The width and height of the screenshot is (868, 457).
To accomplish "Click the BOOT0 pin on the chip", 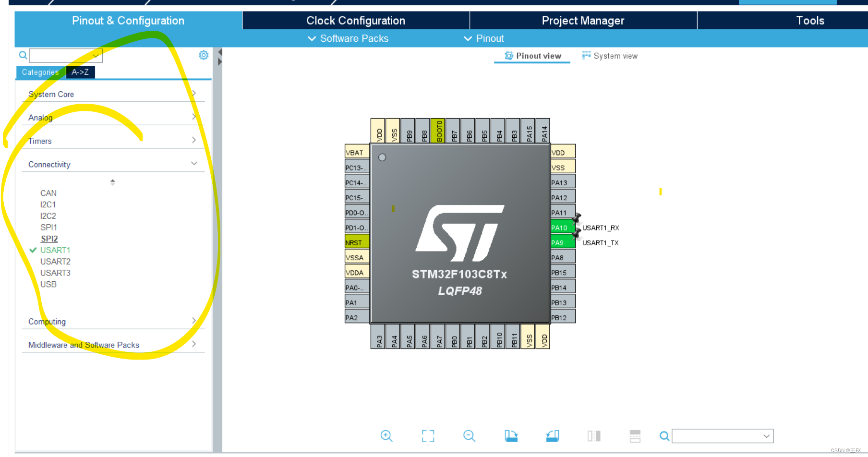I will click(x=438, y=131).
